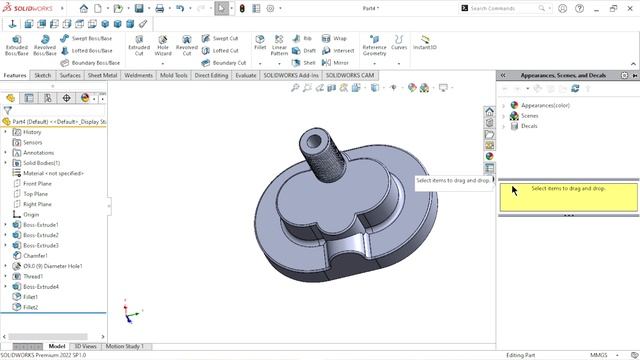Open the ConfigurationManager tab icon
This screenshot has width=640, height=360.
tap(48, 98)
